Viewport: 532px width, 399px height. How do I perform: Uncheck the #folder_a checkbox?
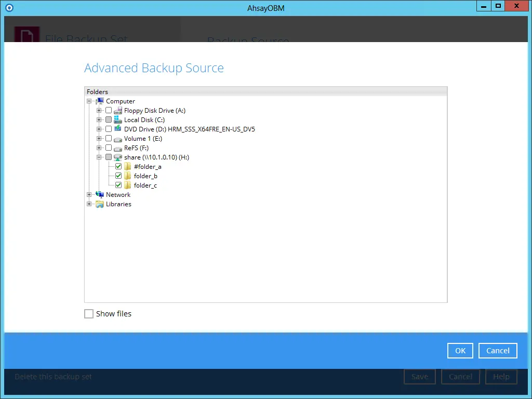coord(118,166)
